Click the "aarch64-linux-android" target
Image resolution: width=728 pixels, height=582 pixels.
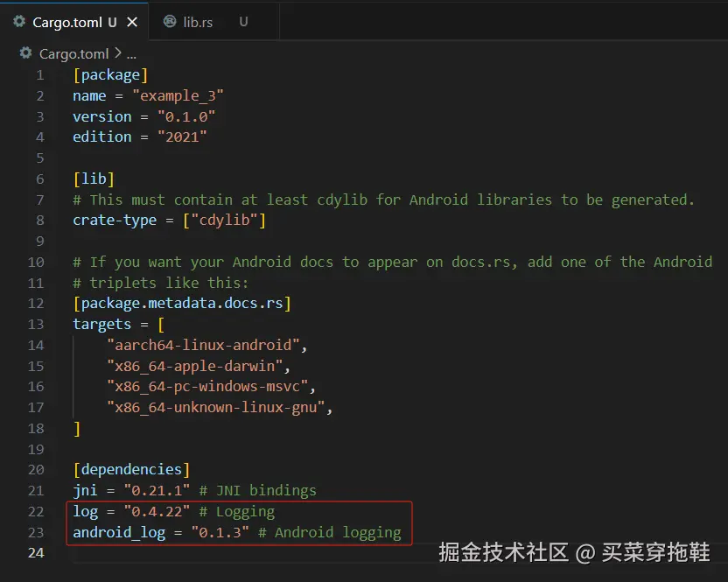tap(203, 345)
